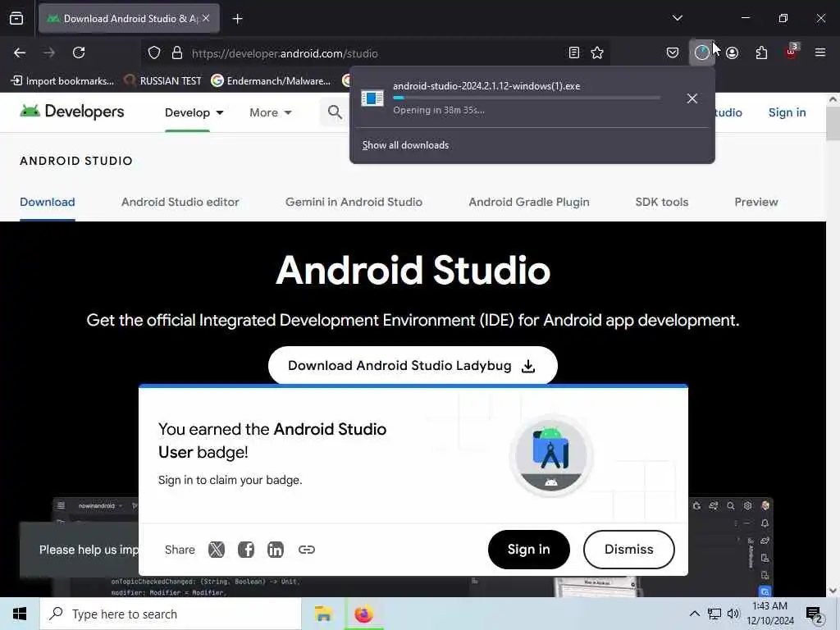Click the Android Developers logo
840x630 pixels.
pyautogui.click(x=72, y=112)
